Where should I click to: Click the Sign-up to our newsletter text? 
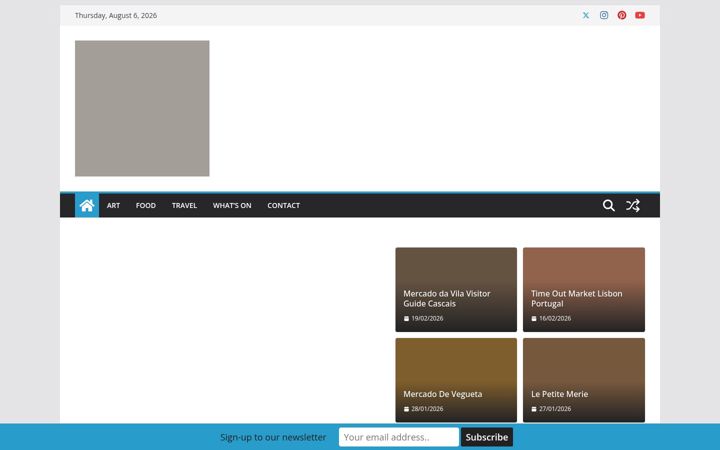pyautogui.click(x=273, y=437)
